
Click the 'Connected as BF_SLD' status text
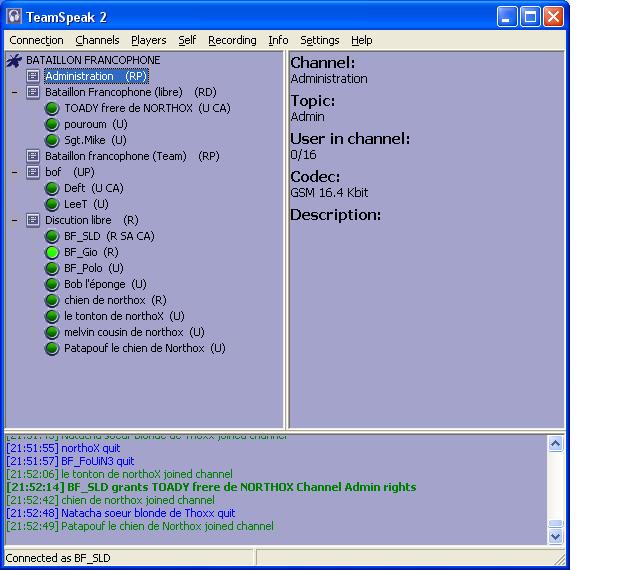click(x=58, y=558)
